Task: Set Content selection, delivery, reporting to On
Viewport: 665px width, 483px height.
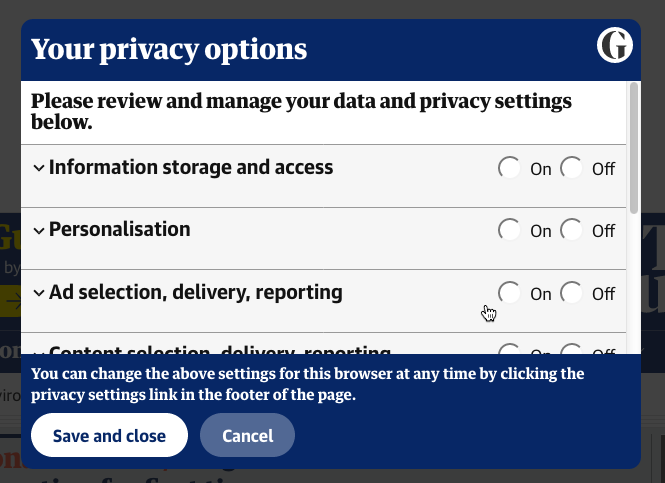Action: point(510,350)
